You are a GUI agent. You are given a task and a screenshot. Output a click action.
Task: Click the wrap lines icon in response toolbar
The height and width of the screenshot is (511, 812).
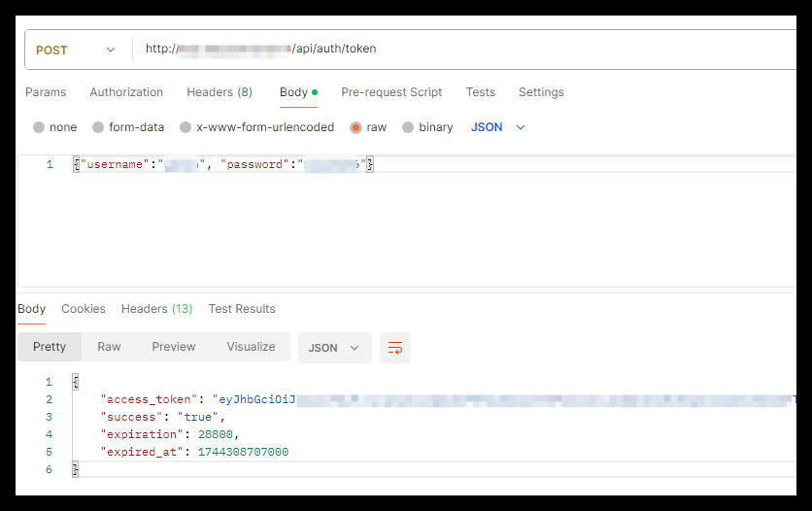click(x=395, y=348)
